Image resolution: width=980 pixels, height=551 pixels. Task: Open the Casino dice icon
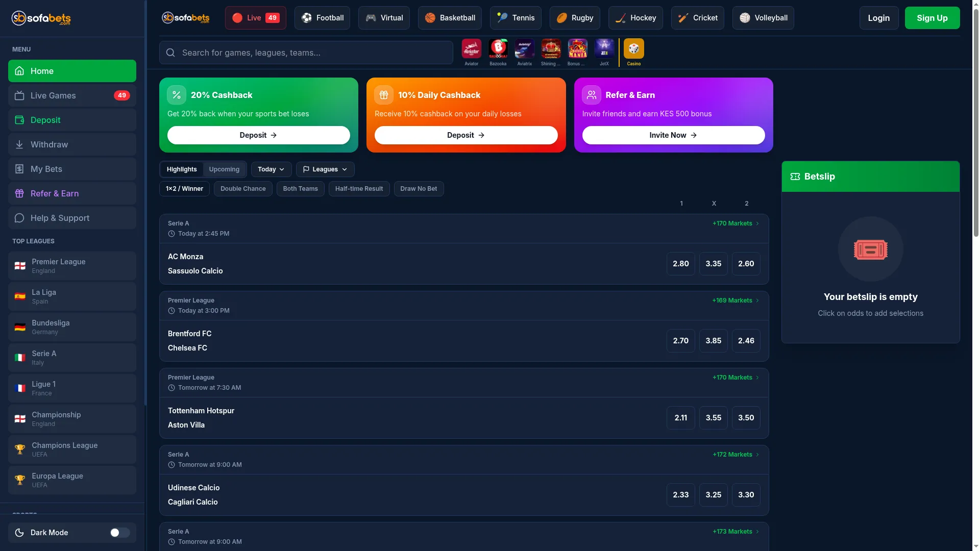633,49
